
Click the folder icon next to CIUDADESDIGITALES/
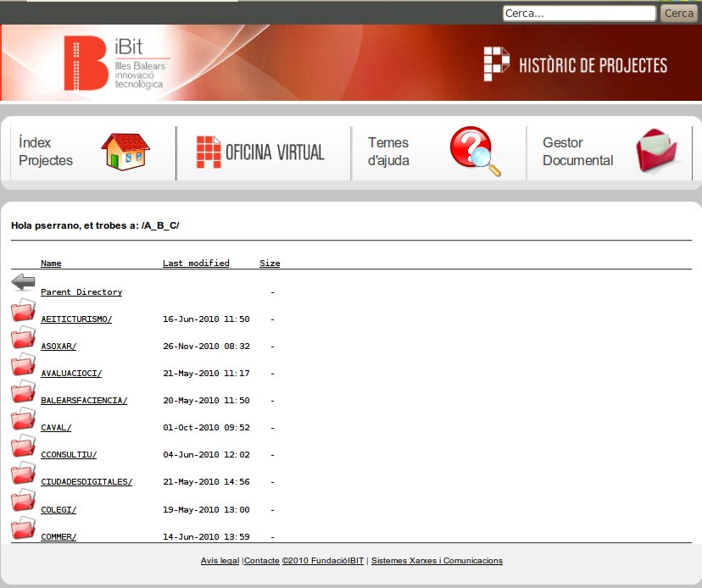[x=23, y=473]
